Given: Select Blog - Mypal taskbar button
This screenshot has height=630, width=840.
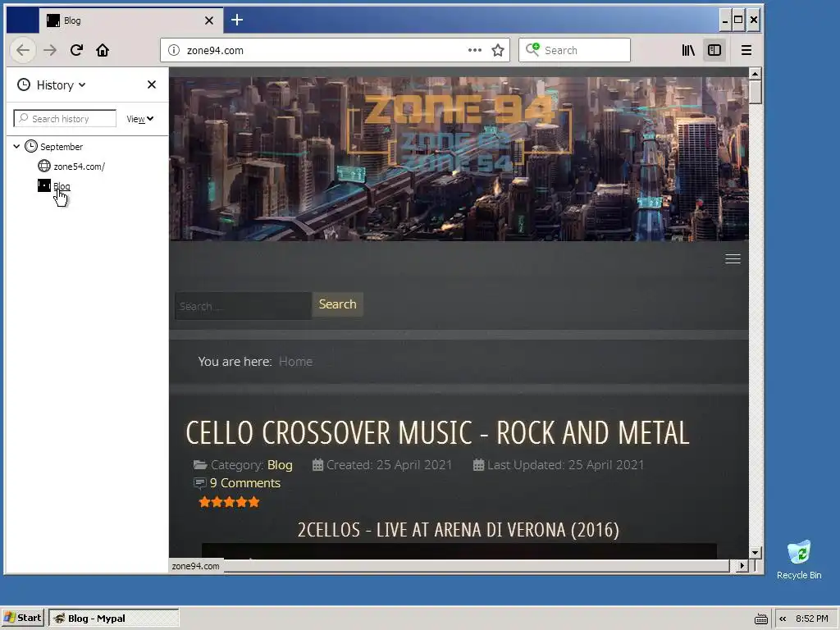Looking at the screenshot, I should (113, 619).
